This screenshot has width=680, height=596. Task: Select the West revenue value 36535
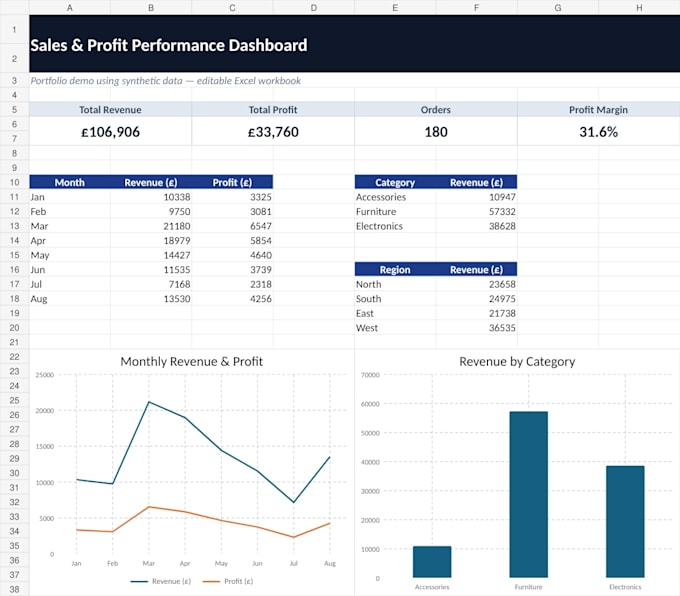[x=502, y=328]
